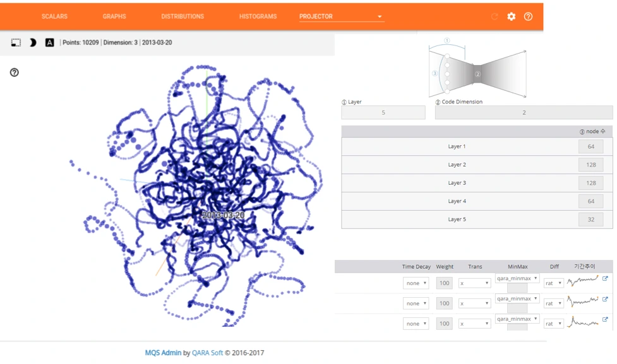Toggle night mode with the moon icon
The height and width of the screenshot is (364, 617).
pyautogui.click(x=33, y=42)
